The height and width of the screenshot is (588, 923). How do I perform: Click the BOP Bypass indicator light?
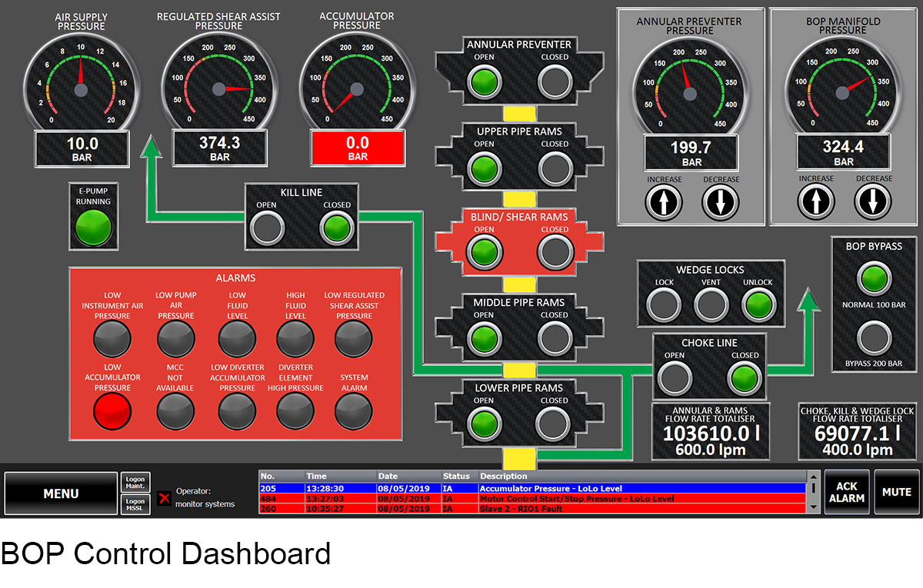(x=874, y=280)
